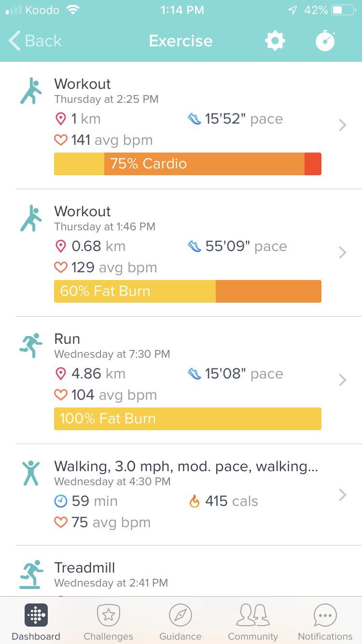
Task: Tap the location pin beside 4.86 km
Action: (x=61, y=373)
